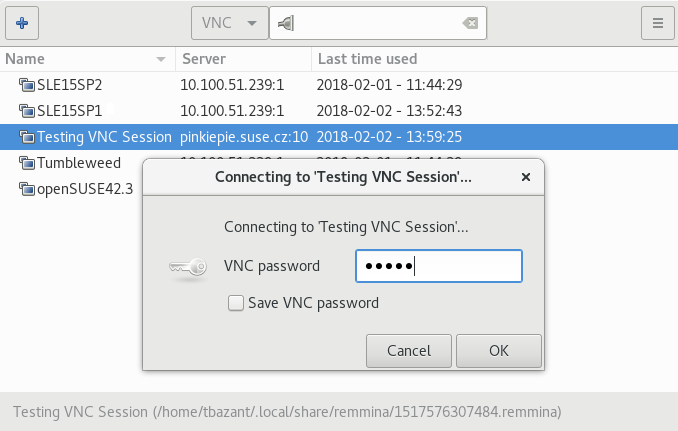This screenshot has width=678, height=431.
Task: Click the quick connect server address field
Action: (x=380, y=22)
